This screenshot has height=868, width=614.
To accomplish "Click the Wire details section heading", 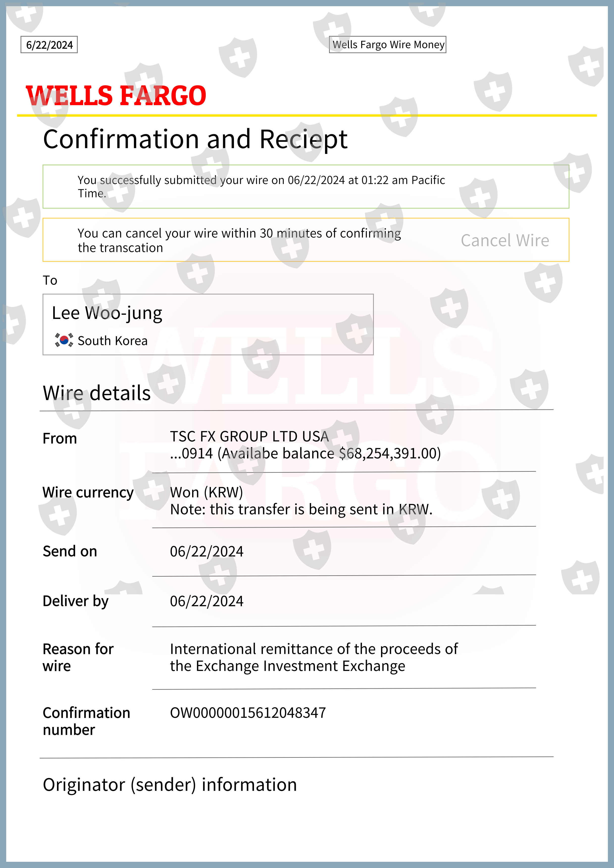I will (97, 393).
